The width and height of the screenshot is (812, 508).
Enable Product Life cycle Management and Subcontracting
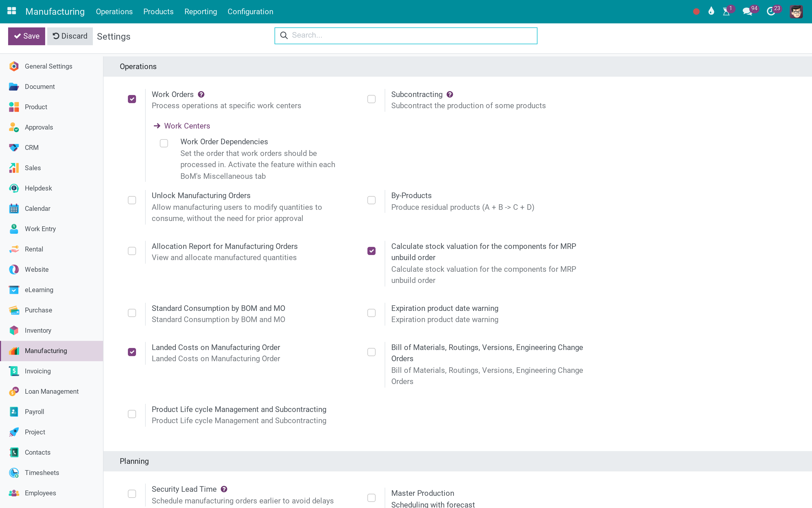132,414
